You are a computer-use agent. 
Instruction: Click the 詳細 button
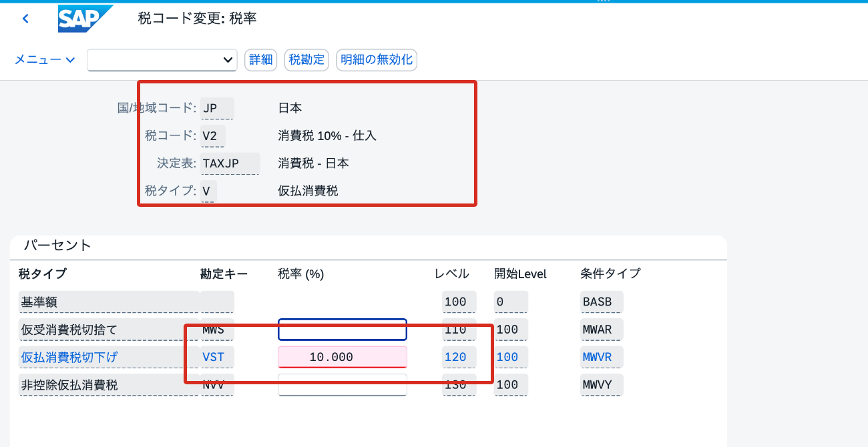(x=260, y=59)
